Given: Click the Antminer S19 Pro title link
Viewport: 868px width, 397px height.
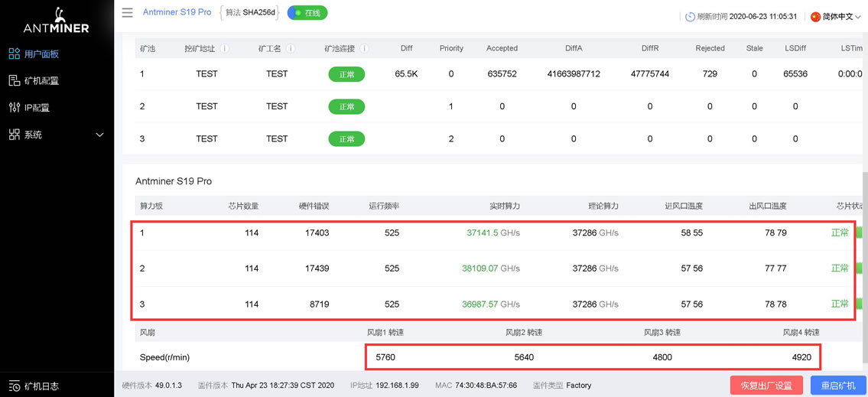Looking at the screenshot, I should point(177,13).
